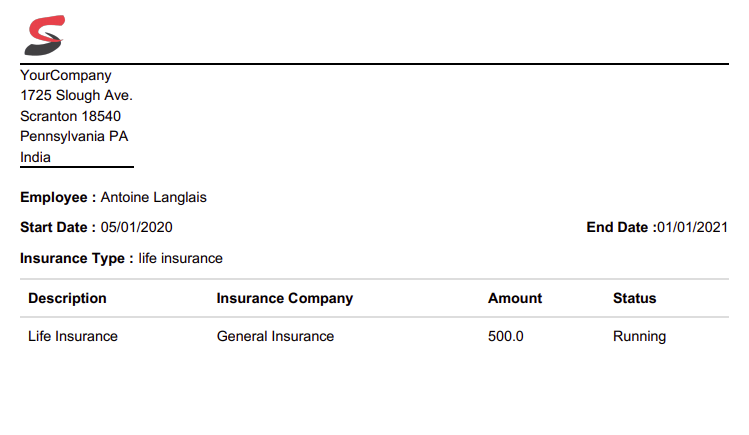
Task: Click the Amount column header
Action: pos(515,298)
